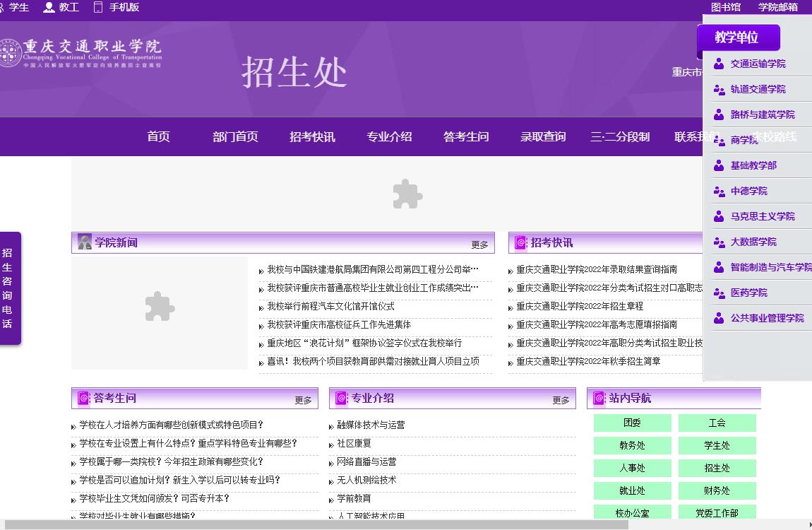The width and height of the screenshot is (812, 530).
Task: Click the 公共事业管理学院 person icon
Action: [719, 317]
